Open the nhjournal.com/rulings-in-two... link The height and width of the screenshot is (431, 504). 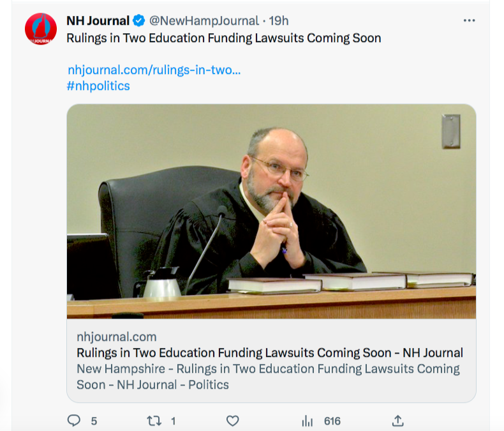[x=154, y=70]
